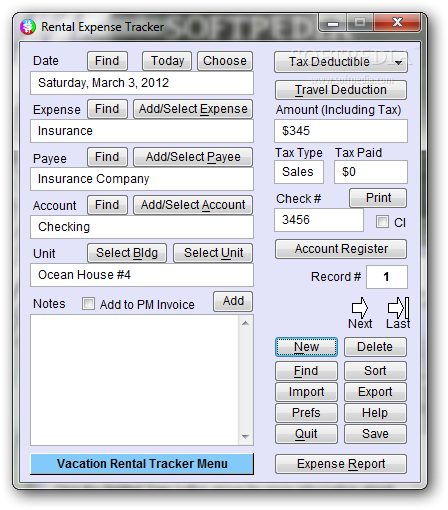Set date with Today button
The height and width of the screenshot is (510, 448).
(x=167, y=61)
